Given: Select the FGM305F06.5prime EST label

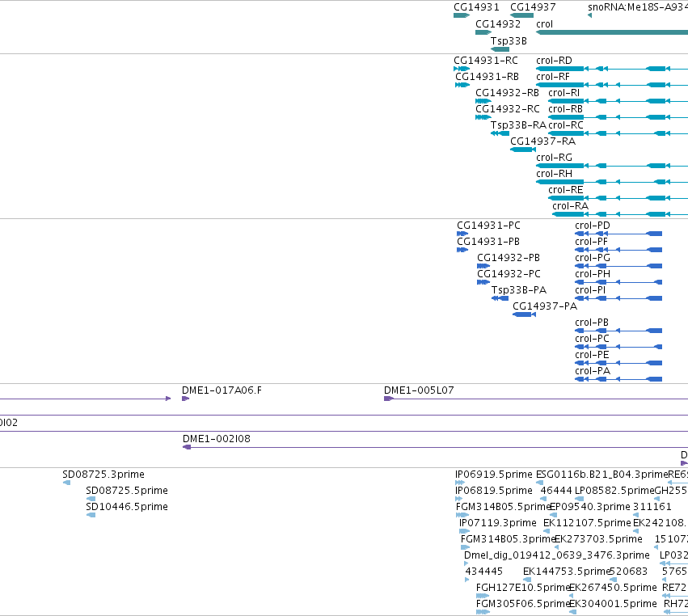Looking at the screenshot, I should (x=522, y=604).
